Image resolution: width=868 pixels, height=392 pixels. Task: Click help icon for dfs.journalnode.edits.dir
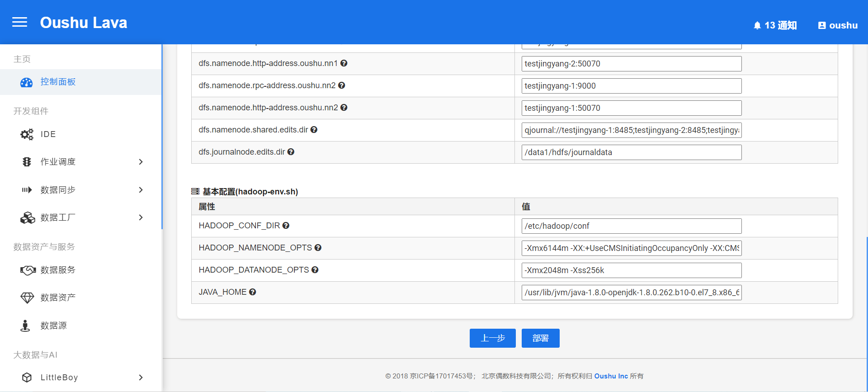coord(291,152)
